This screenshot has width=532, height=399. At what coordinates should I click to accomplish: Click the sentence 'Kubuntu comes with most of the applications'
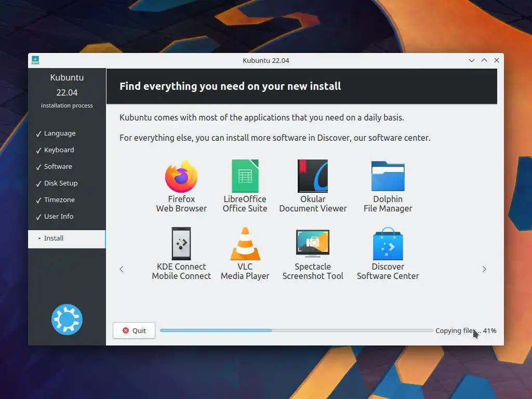(262, 118)
